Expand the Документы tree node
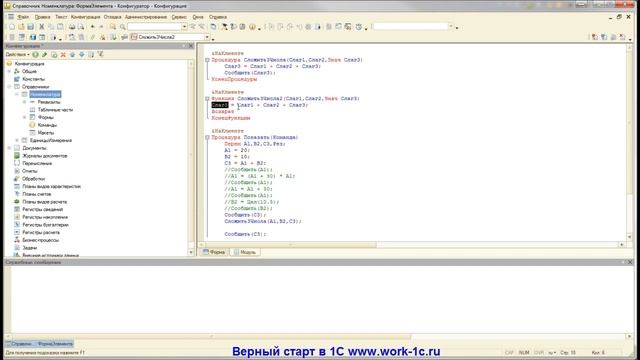This screenshot has height=360, width=640. point(9,148)
